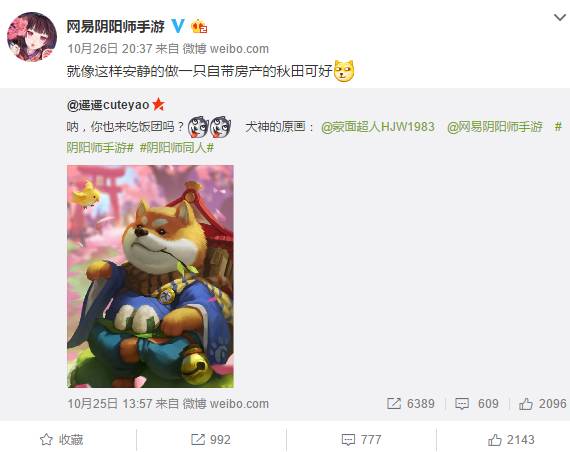The image size is (570, 452).
Task: Click the 收藏 star favorite button
Action: point(61,440)
